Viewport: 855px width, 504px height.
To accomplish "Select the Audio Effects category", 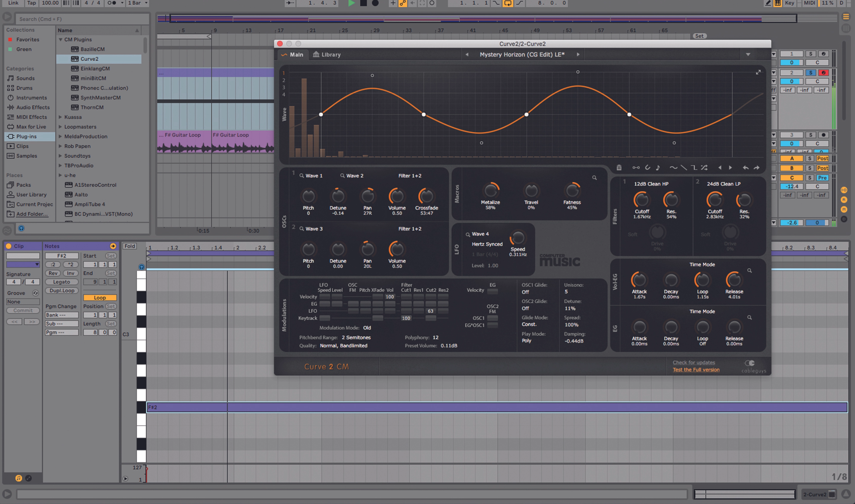I will [29, 107].
